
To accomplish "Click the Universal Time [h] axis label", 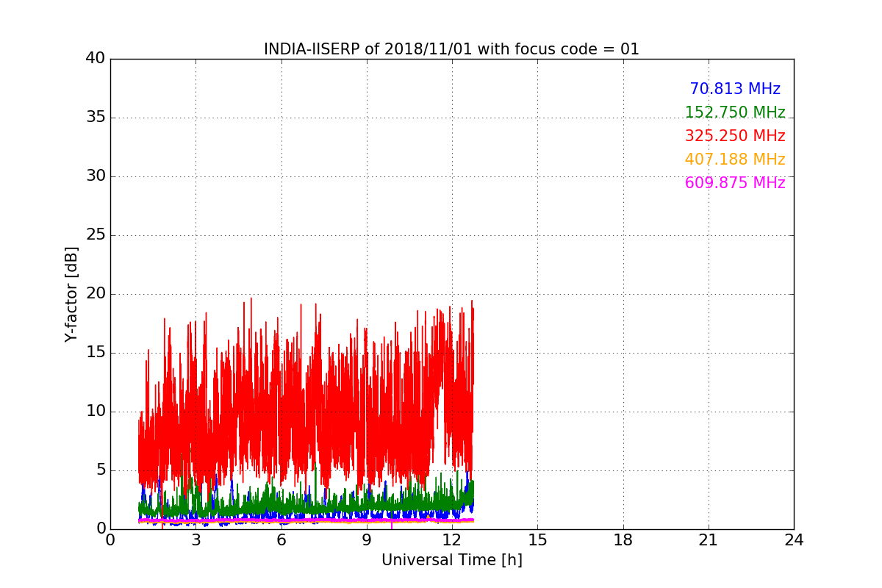I will click(451, 560).
